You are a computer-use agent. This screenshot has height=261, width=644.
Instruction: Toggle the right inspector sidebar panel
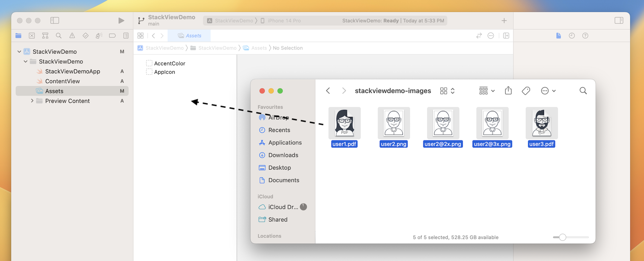[x=619, y=21]
